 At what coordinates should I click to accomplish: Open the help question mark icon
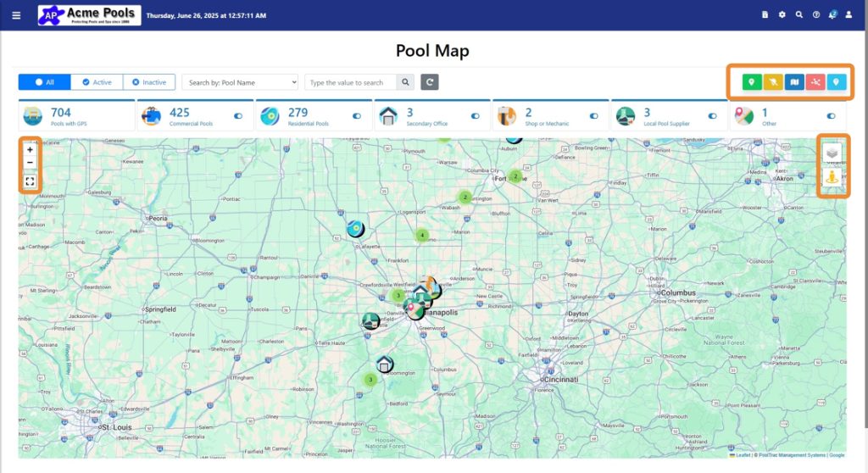pyautogui.click(x=816, y=15)
